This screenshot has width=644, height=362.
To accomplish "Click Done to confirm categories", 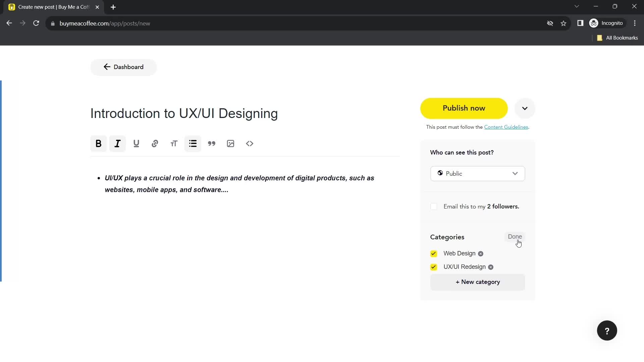I will click(x=515, y=236).
